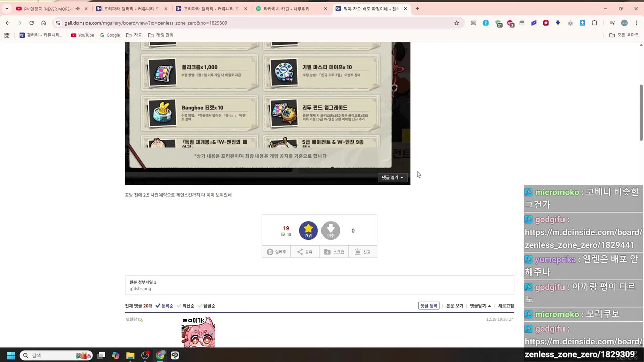Click the extension icon with badge 21
This screenshot has height=362, width=644.
[498, 23]
